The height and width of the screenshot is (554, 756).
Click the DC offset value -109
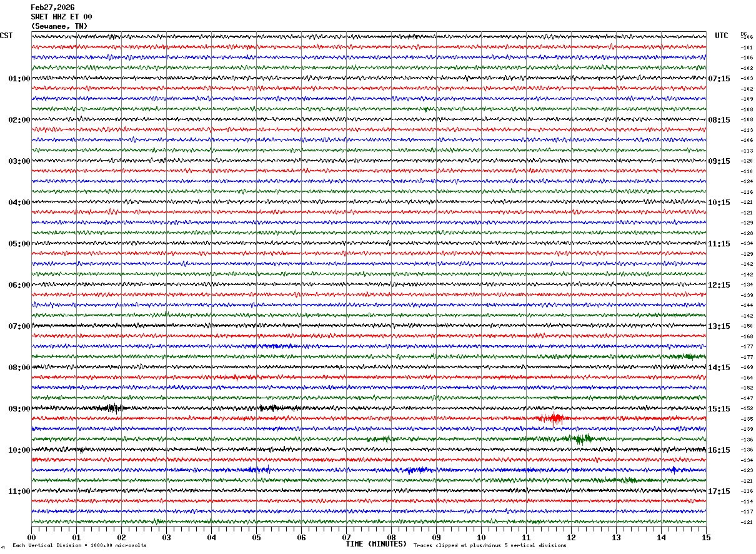pos(747,99)
